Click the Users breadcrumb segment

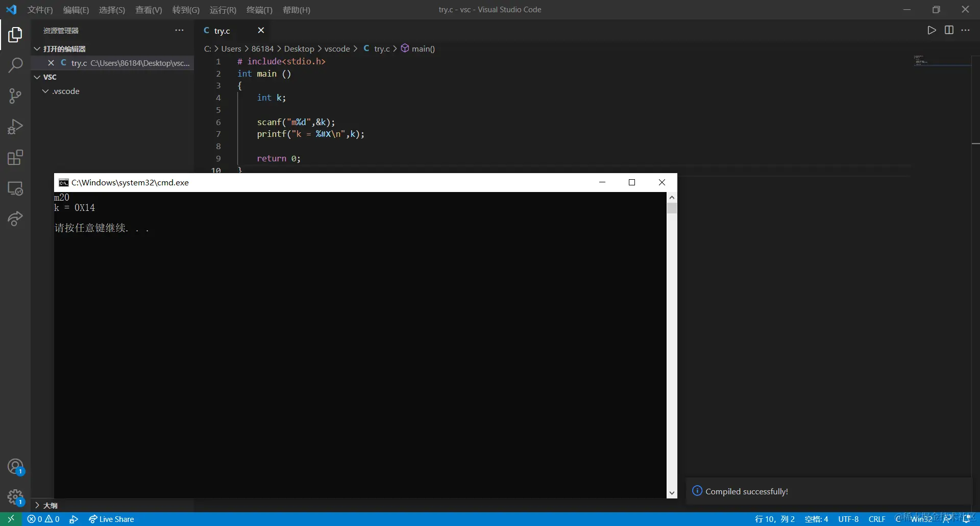pos(231,49)
